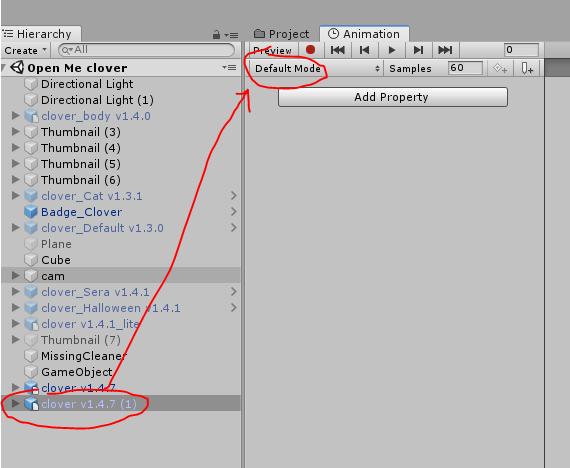Click the prefab icon of clover_Default v1.3.0
Image resolution: width=570 pixels, height=468 pixels.
[x=31, y=228]
